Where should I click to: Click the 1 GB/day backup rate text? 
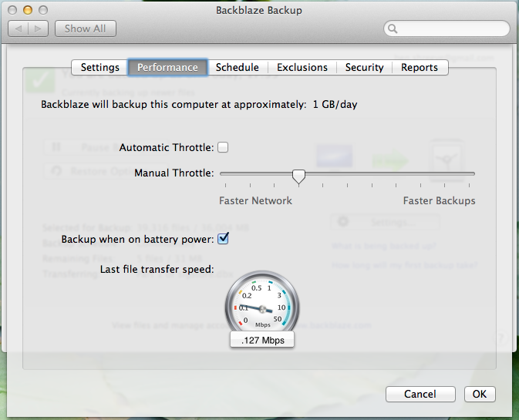(335, 105)
